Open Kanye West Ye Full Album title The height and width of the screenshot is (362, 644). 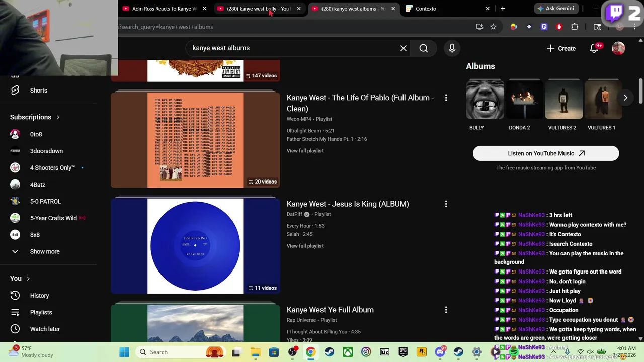tap(330, 310)
